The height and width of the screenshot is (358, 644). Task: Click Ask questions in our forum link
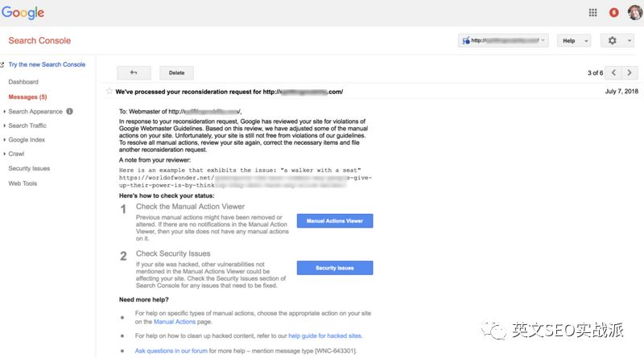(x=171, y=351)
